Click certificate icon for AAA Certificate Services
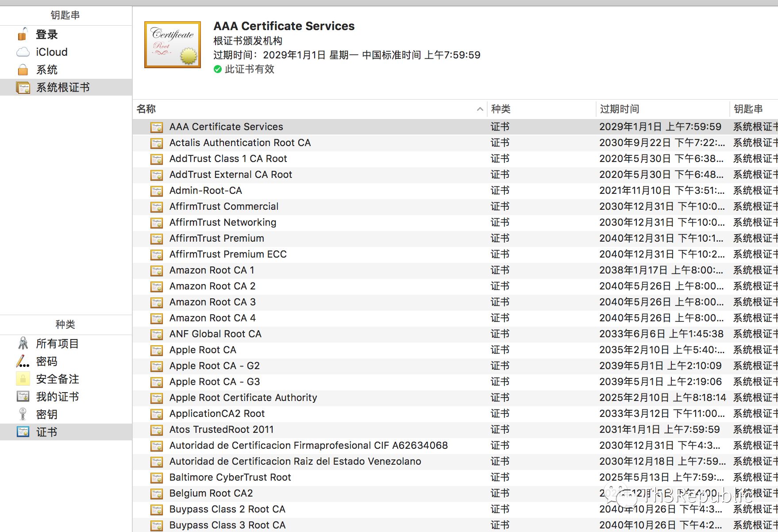 point(157,127)
